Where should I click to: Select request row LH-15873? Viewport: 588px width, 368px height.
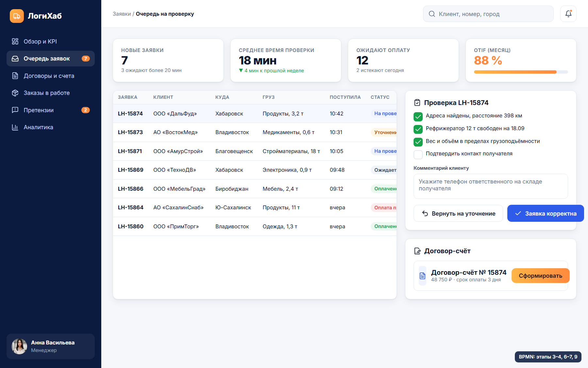(255, 132)
